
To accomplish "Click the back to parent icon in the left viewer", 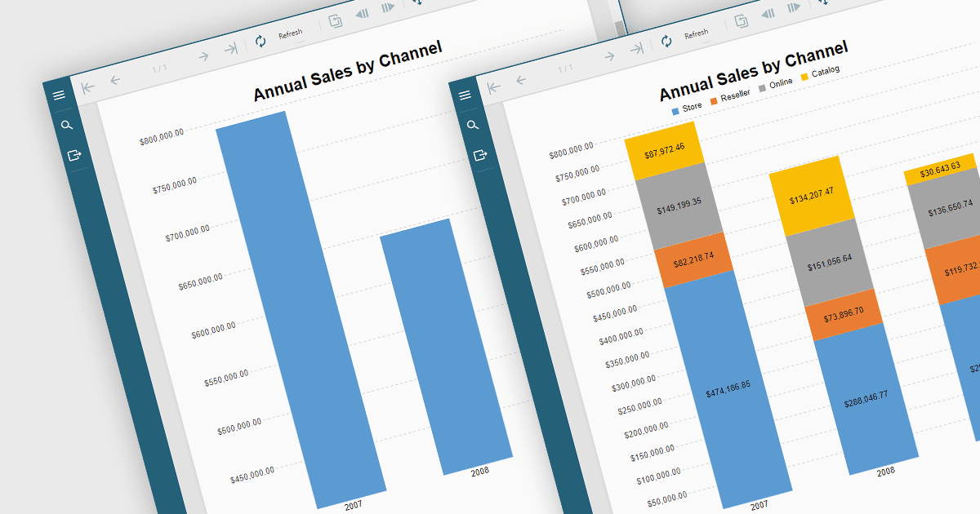I will tap(335, 21).
